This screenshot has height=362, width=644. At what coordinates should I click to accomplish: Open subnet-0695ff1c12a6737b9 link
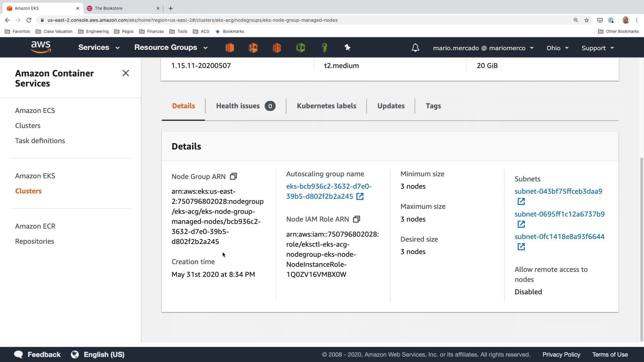tap(559, 214)
